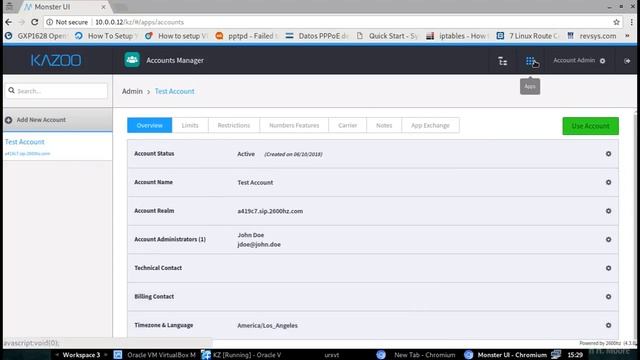Switch to the Carrier tab
Screen dimensions: 640x360
[x=347, y=125]
